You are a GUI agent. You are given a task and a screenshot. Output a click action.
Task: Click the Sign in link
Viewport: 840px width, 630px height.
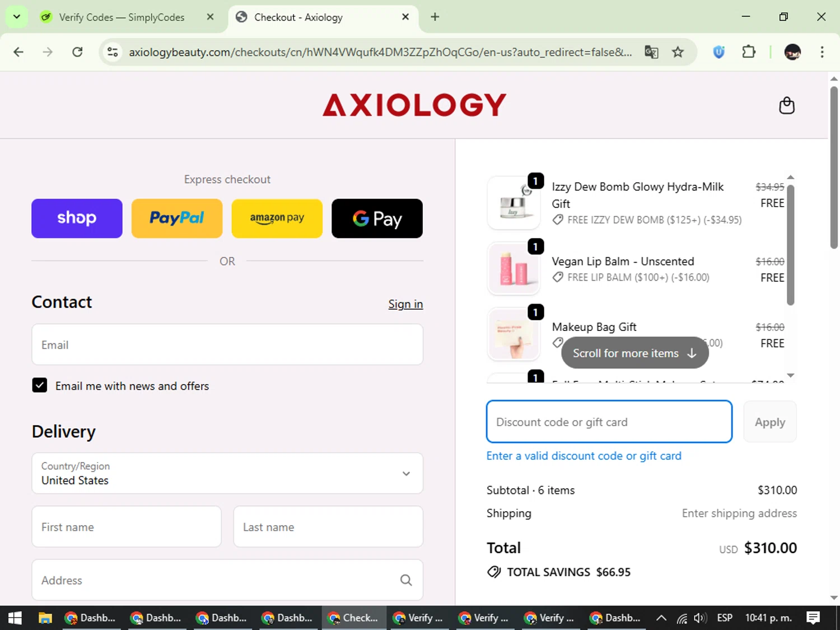point(405,304)
